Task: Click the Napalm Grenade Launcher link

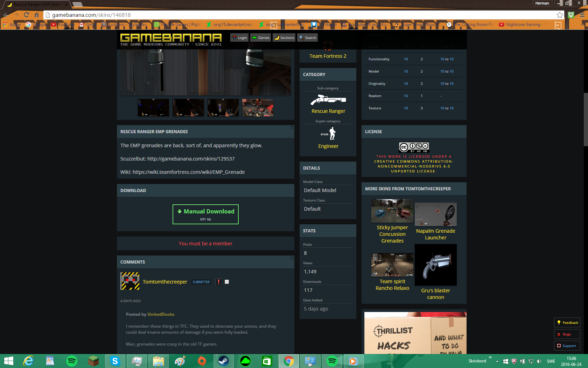Action: [x=436, y=234]
